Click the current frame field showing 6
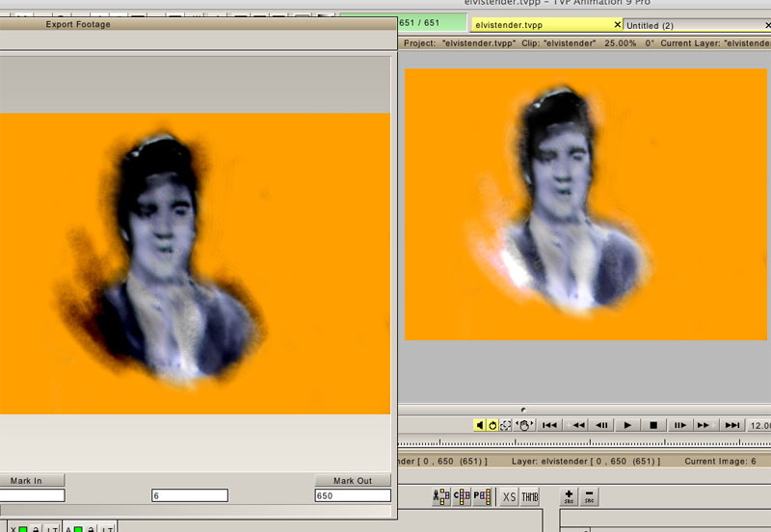Viewport: 771px width, 532px height. [x=190, y=495]
